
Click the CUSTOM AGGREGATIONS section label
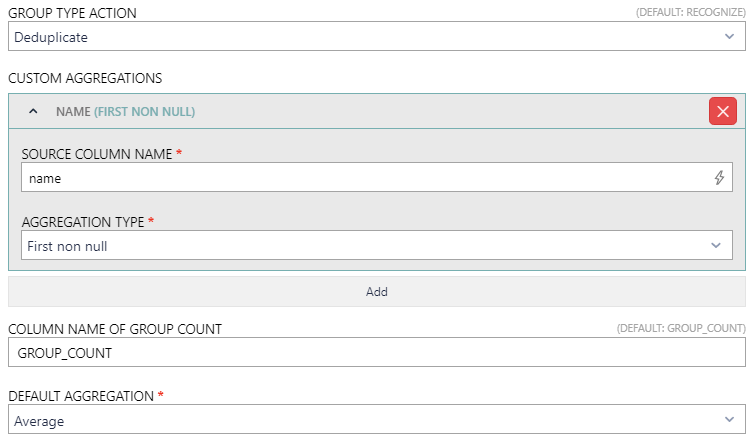[x=85, y=78]
